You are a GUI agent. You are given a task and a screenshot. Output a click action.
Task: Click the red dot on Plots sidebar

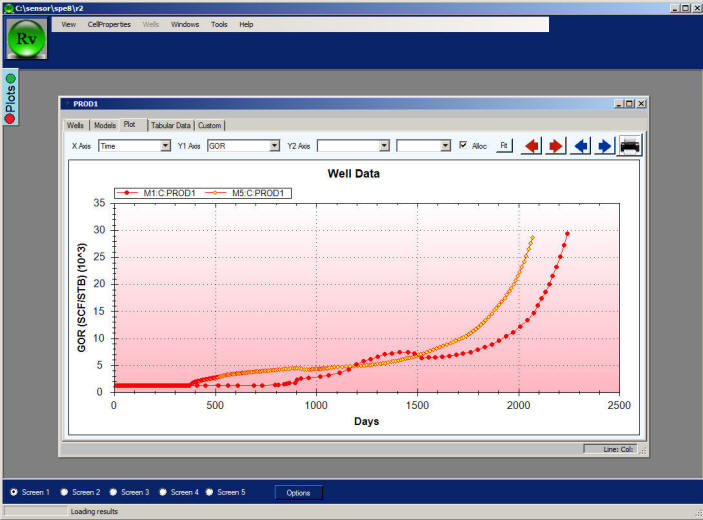[11, 119]
